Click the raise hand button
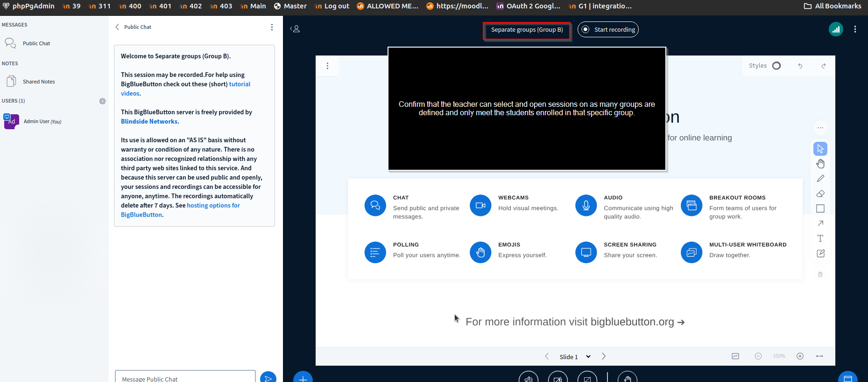Viewport: 868px width, 382px height. (627, 377)
